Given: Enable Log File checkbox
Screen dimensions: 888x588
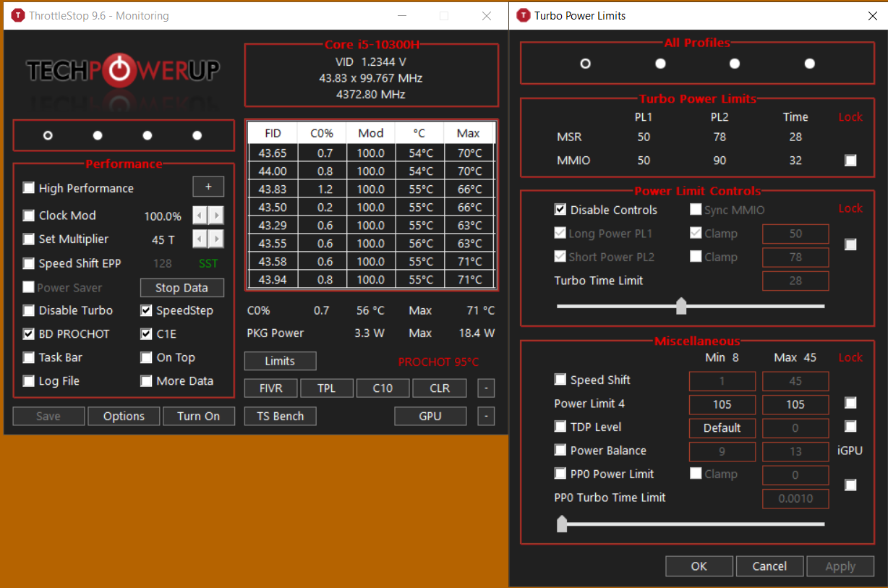Looking at the screenshot, I should [29, 381].
